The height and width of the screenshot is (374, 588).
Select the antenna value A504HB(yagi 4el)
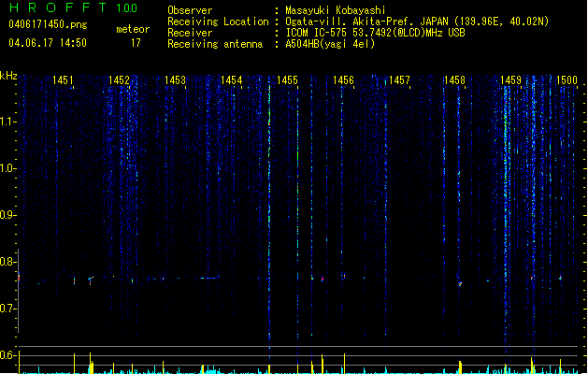tap(330, 44)
